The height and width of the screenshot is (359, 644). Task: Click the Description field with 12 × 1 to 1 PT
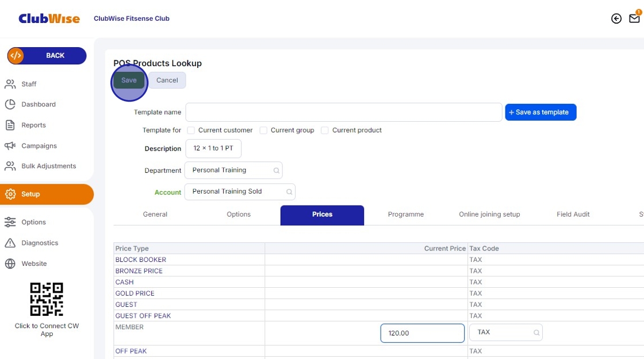point(213,149)
